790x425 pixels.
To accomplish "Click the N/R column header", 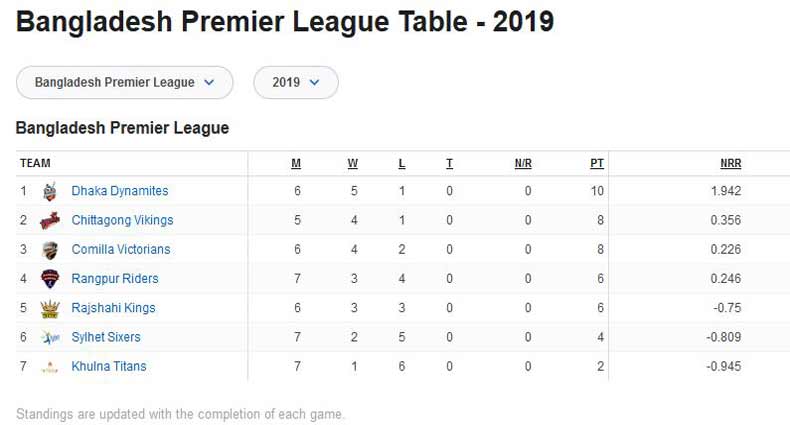I will (523, 163).
